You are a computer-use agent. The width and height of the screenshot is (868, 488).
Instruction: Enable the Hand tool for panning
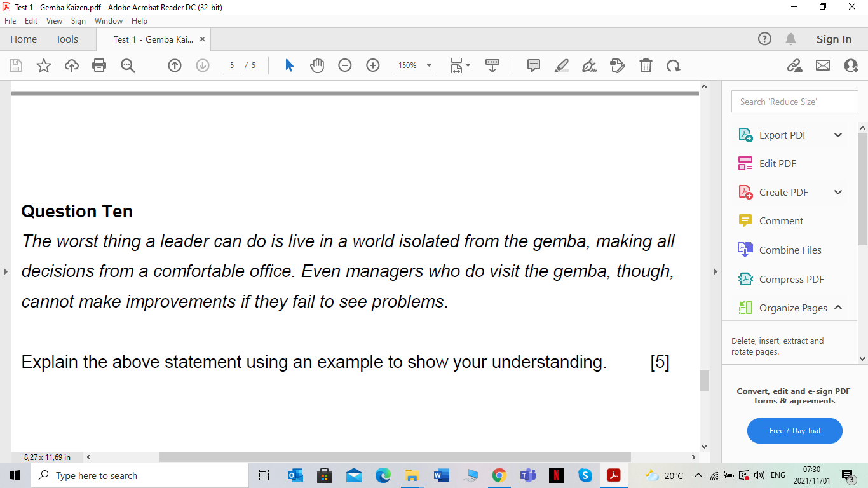(x=316, y=65)
